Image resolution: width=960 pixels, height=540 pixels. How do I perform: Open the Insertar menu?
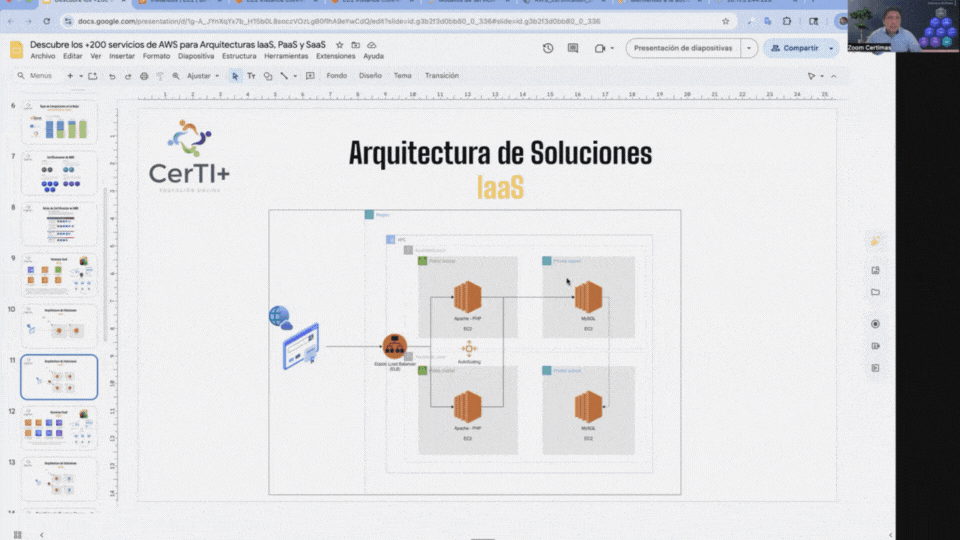(x=122, y=56)
